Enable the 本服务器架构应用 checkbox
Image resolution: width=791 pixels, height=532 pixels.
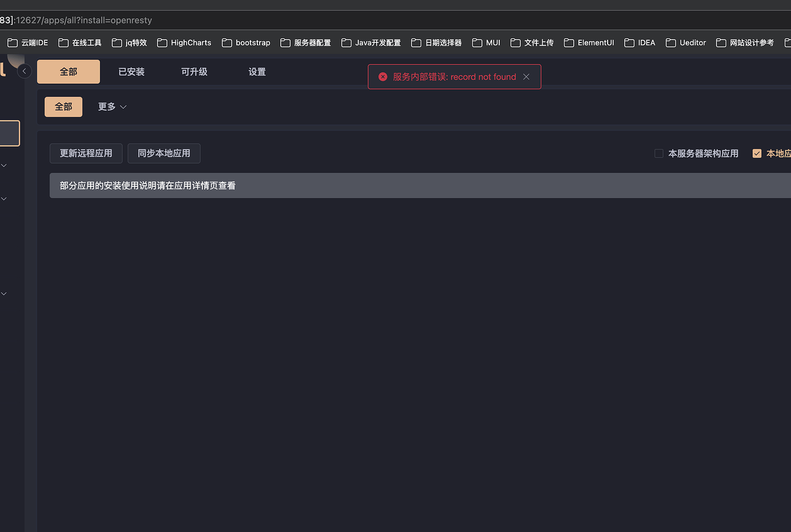click(658, 153)
